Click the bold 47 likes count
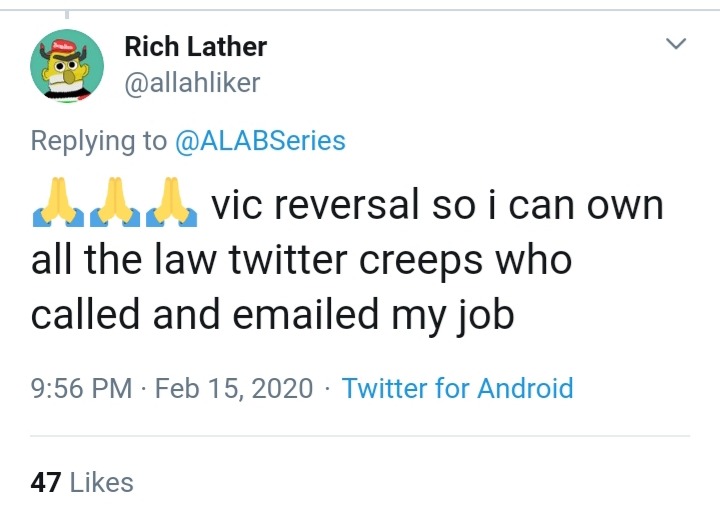The height and width of the screenshot is (521, 720). click(x=46, y=482)
